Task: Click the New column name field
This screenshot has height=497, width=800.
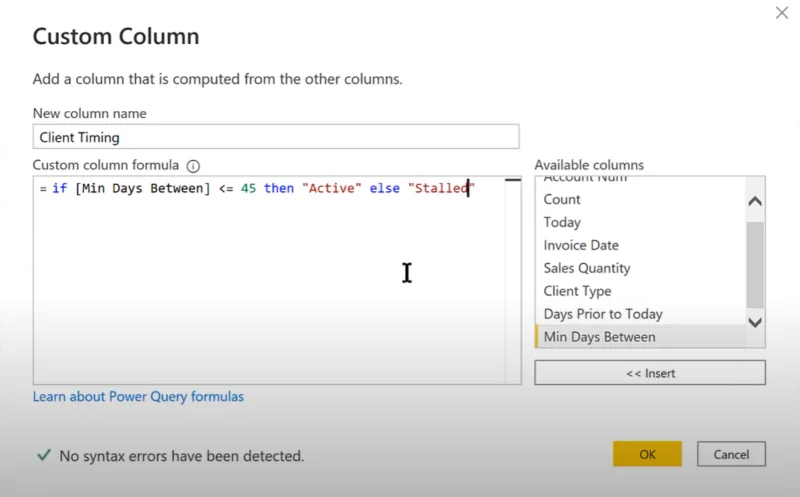Action: pyautogui.click(x=276, y=137)
